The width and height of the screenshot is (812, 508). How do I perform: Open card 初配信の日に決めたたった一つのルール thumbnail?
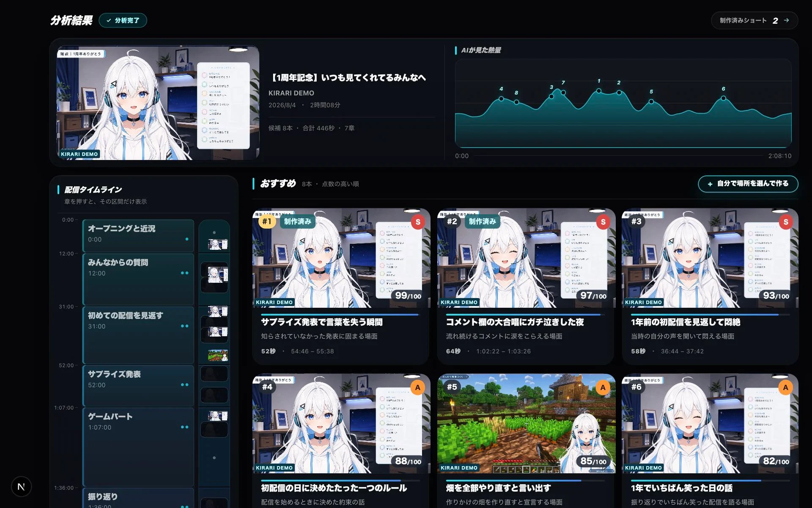tap(341, 423)
